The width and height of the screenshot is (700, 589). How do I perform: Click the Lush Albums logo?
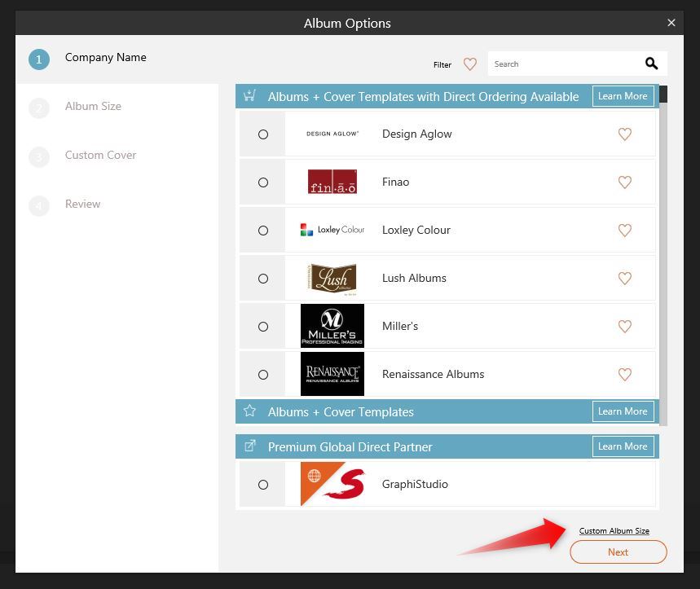332,279
